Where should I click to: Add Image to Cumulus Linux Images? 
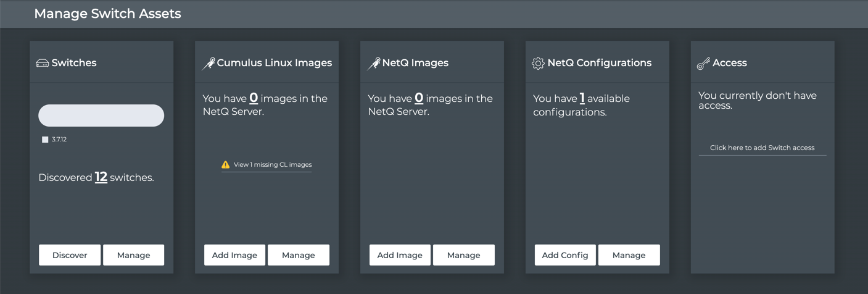point(234,255)
